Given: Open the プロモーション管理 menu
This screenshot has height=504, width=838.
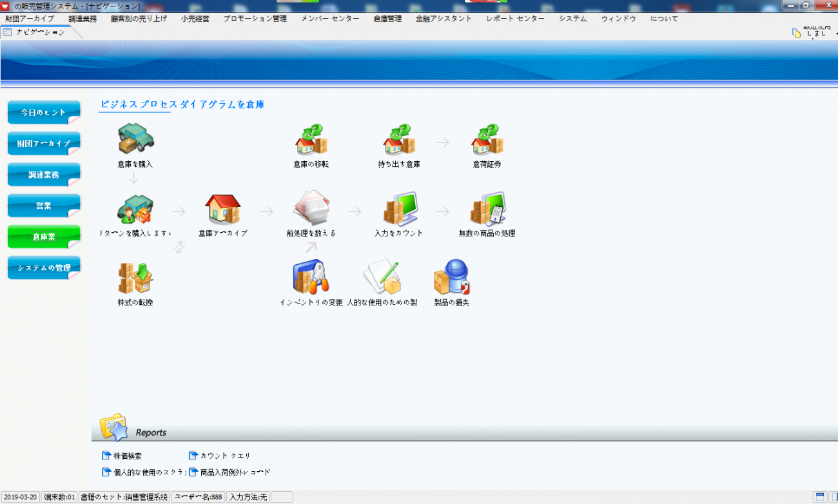Looking at the screenshot, I should click(x=255, y=19).
